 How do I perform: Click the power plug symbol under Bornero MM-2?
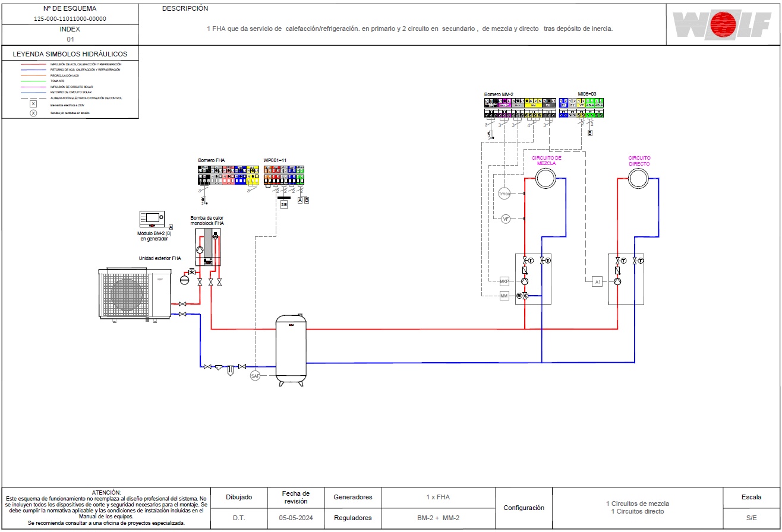(x=490, y=135)
